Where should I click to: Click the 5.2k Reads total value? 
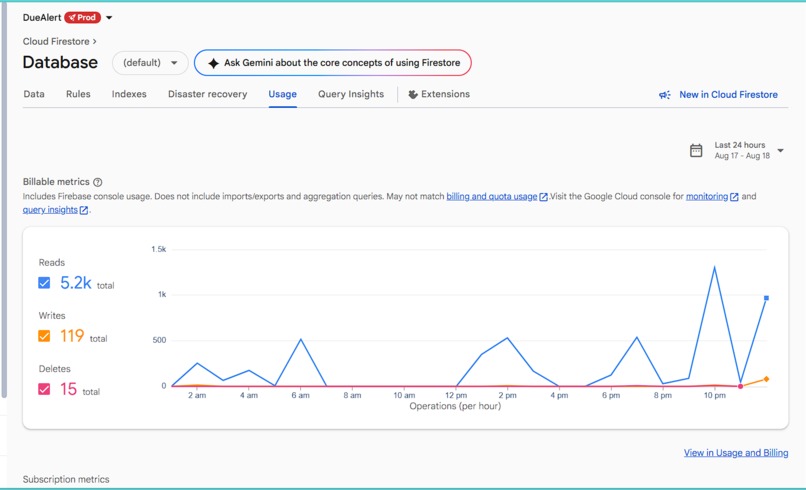pos(76,283)
